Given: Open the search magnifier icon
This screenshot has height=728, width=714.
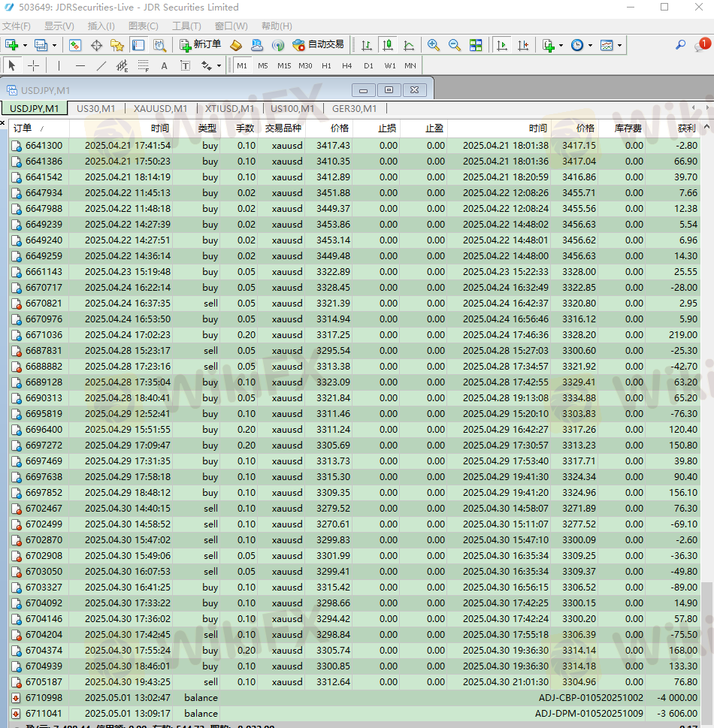Looking at the screenshot, I should 680,45.
